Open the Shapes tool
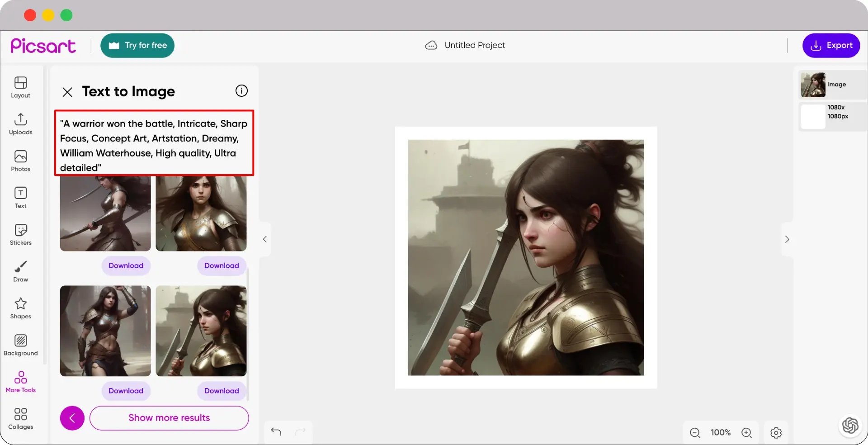868x445 pixels. tap(20, 308)
